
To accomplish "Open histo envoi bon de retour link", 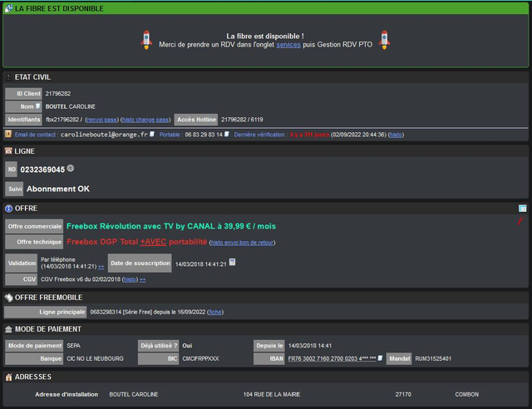I will tap(242, 243).
